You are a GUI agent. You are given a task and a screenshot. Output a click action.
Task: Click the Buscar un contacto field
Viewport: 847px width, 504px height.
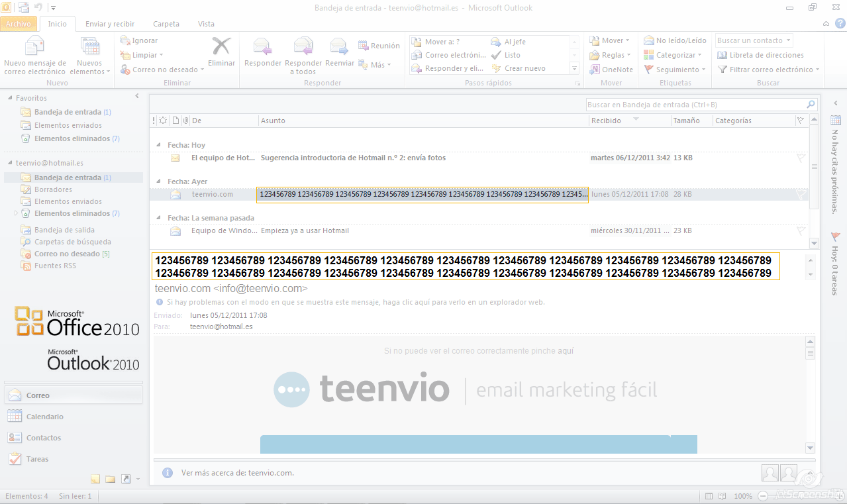coord(754,40)
